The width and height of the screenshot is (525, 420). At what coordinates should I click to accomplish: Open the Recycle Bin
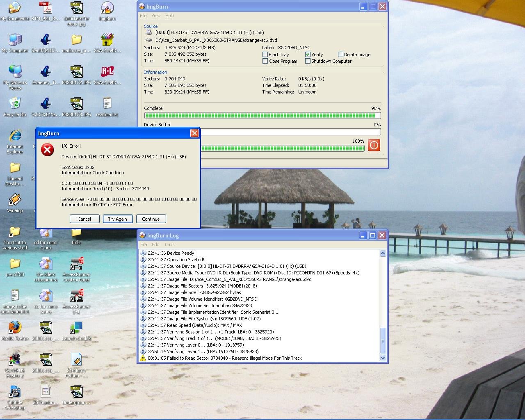tap(15, 107)
